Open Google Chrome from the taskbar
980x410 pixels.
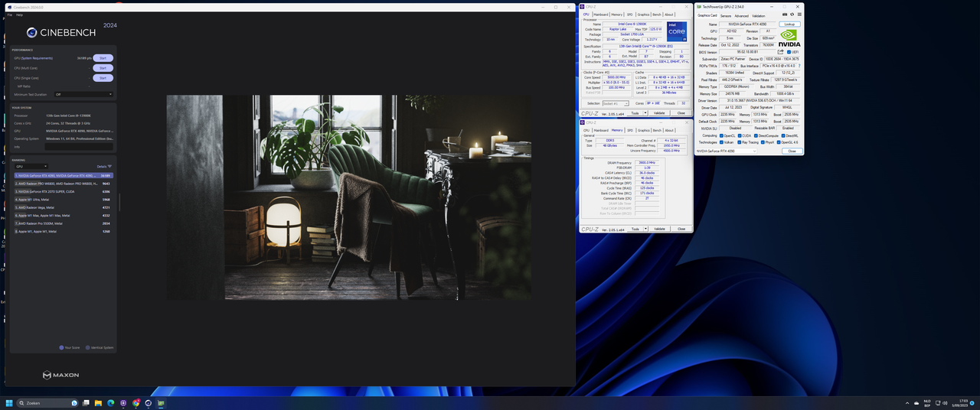(x=136, y=403)
